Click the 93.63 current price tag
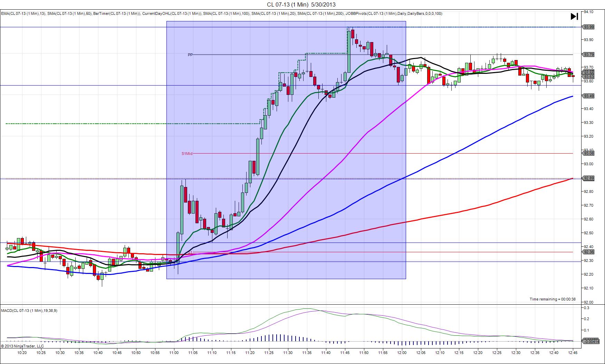 (588, 77)
